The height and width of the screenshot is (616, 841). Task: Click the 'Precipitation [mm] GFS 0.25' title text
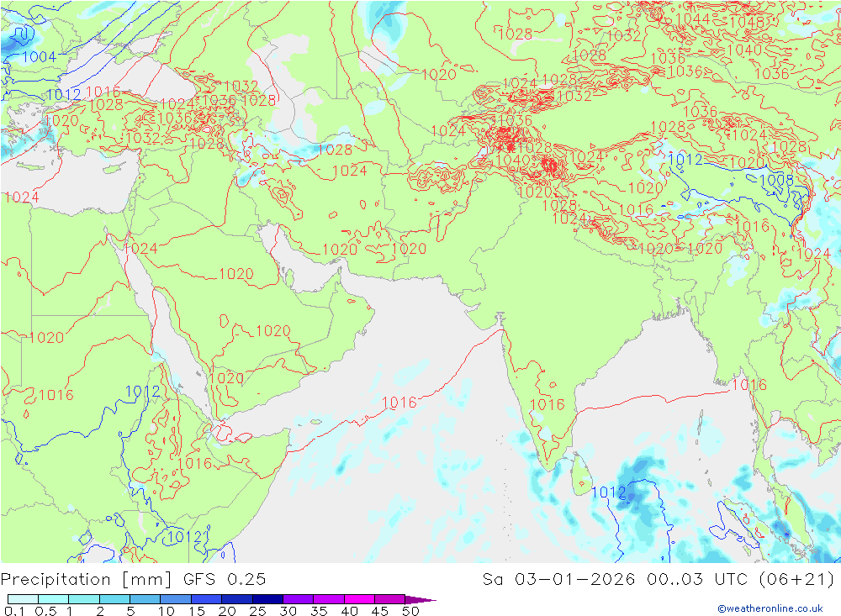tap(133, 580)
